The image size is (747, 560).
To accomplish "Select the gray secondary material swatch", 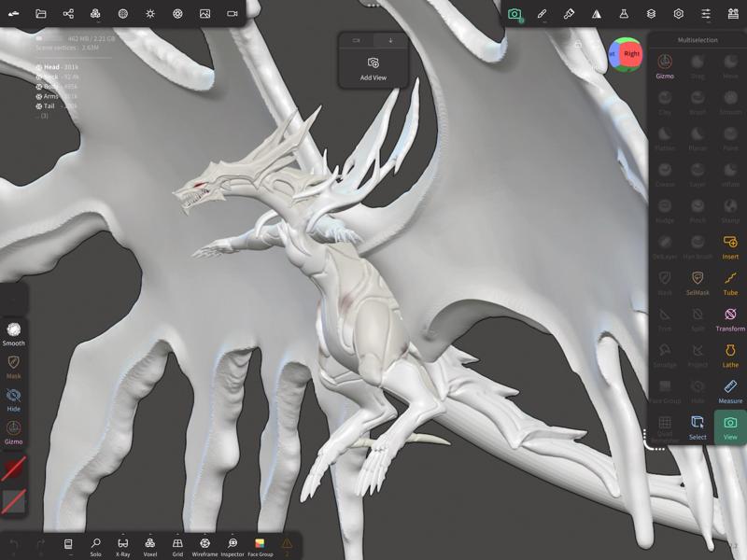I will [x=13, y=502].
